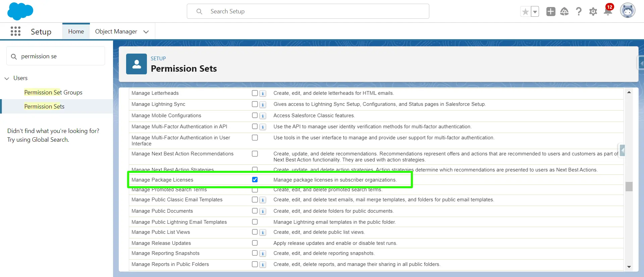Click the magnifier in Quick Find box
Viewport: 644px width, 277px height.
coord(14,56)
